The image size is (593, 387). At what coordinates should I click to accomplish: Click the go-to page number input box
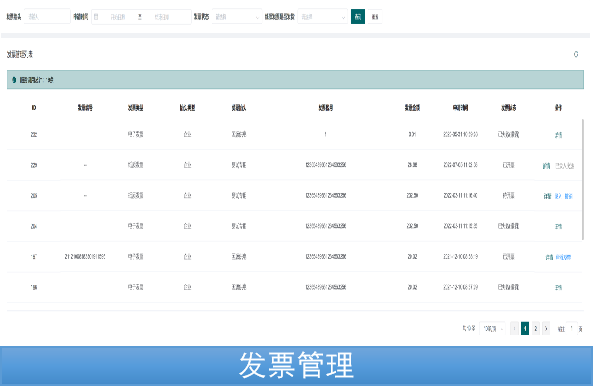point(571,328)
